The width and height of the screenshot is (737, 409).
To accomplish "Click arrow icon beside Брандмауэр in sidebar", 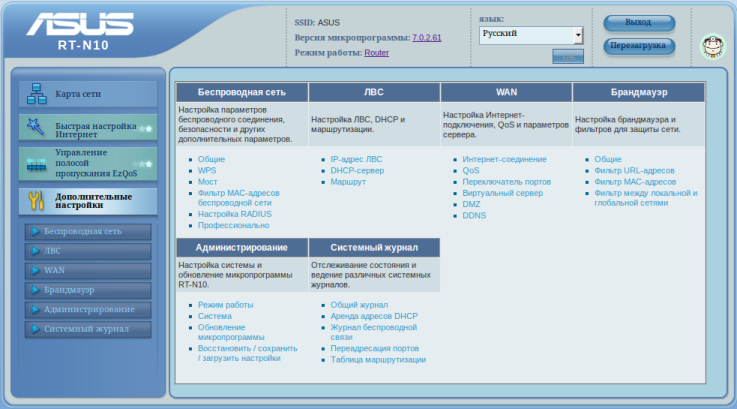I will click(35, 290).
